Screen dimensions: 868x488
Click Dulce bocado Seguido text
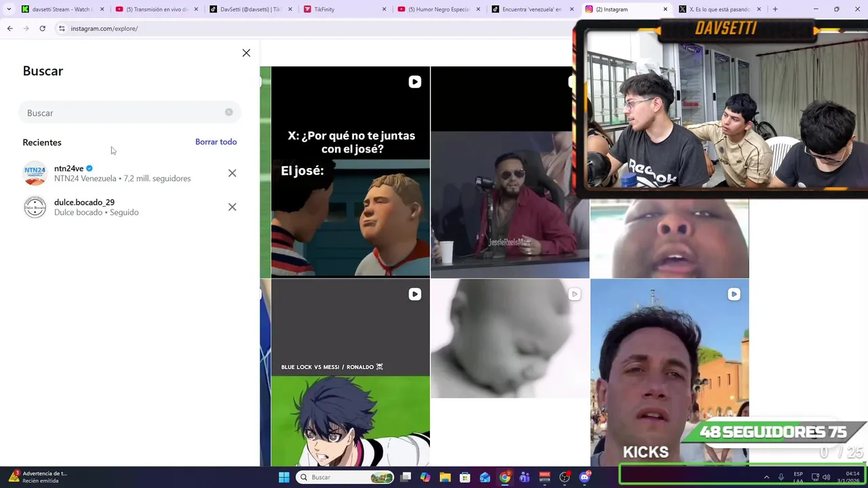coord(96,212)
